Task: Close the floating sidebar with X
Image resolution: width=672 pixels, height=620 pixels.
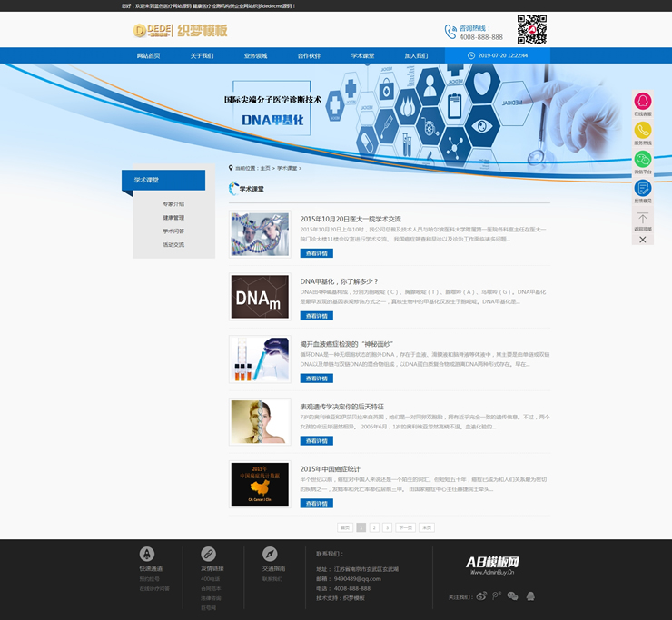Action: [x=642, y=240]
